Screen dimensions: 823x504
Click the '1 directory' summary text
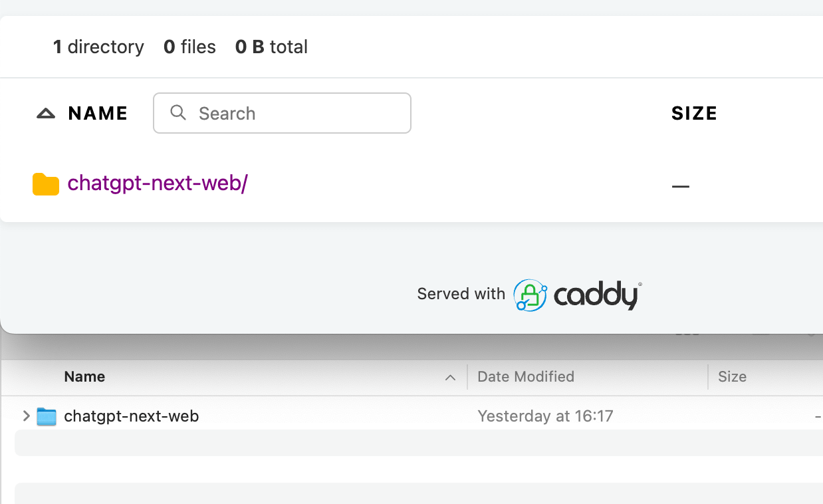pyautogui.click(x=98, y=47)
